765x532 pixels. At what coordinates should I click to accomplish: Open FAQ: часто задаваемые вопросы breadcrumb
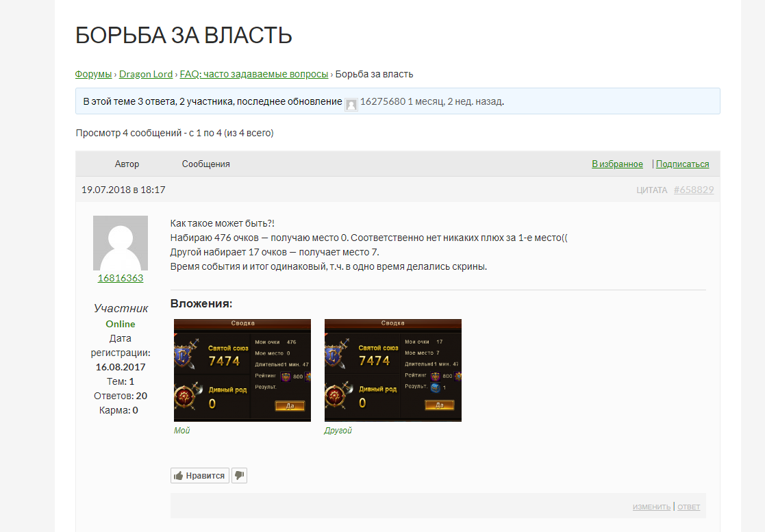[x=254, y=74]
